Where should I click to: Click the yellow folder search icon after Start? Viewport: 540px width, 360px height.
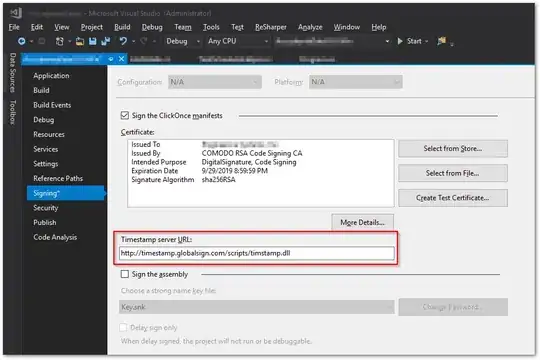[x=442, y=41]
